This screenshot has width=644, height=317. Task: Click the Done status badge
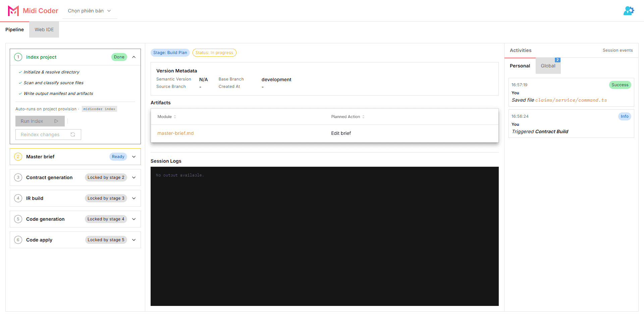(x=119, y=57)
